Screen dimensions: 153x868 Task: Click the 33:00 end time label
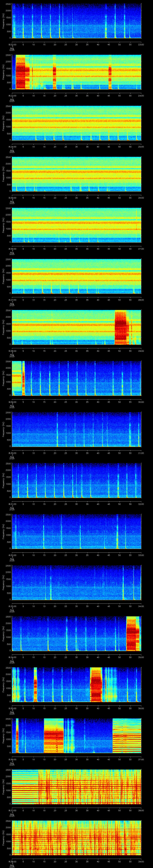click(x=141, y=555)
